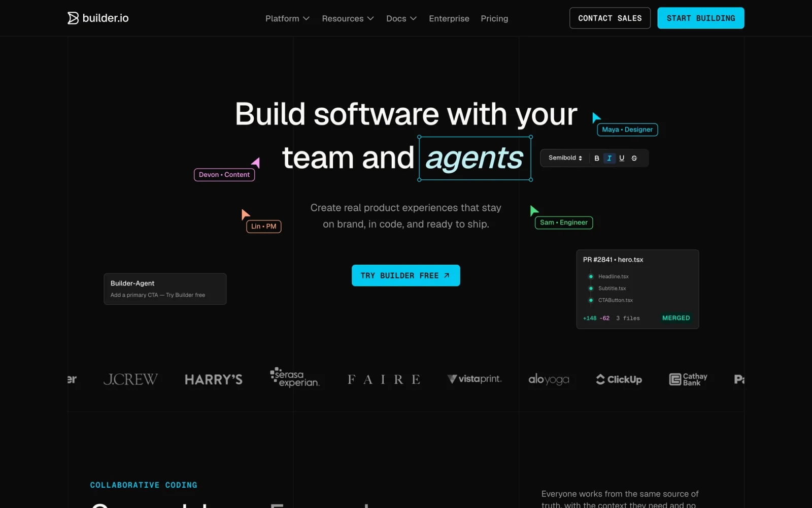812x508 pixels.
Task: Click Lin's orange cursor pointer
Action: (245, 214)
